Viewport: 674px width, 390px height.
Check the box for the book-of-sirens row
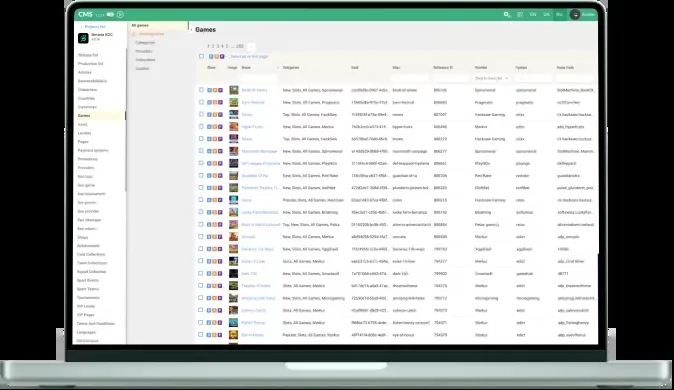pos(201,90)
